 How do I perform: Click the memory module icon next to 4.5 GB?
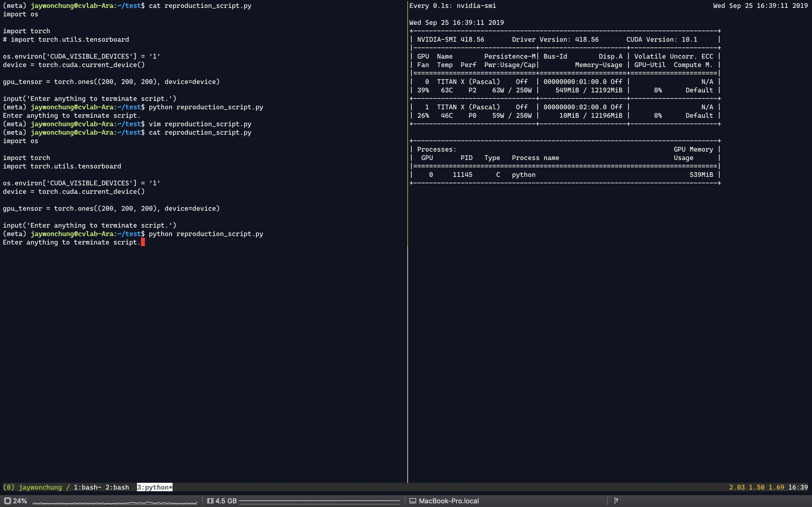click(211, 501)
